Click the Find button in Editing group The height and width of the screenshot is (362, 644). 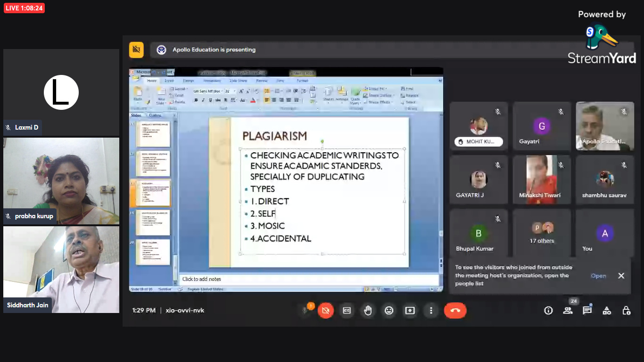[x=407, y=89]
